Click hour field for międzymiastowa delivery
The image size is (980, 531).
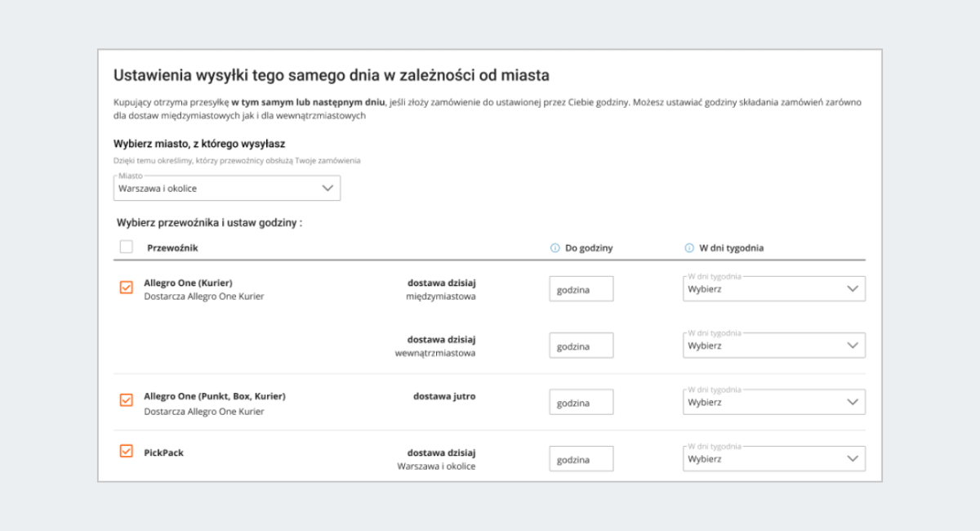click(x=581, y=289)
